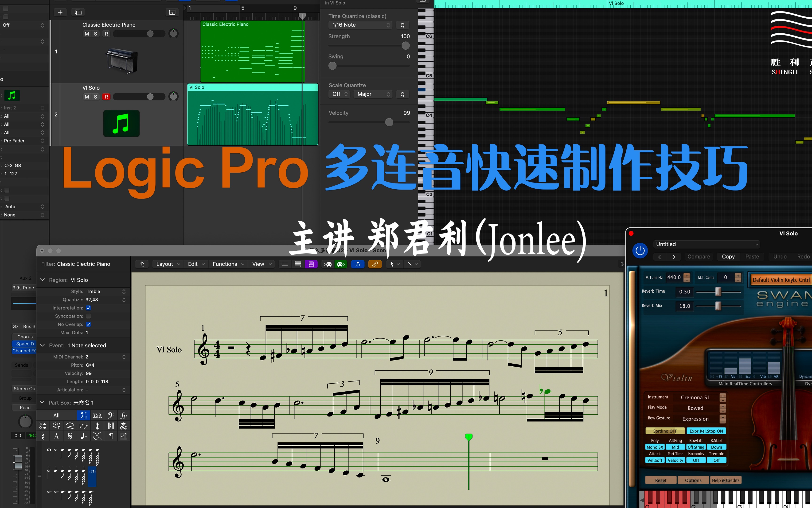The width and height of the screenshot is (812, 508).
Task: Click Copy in plugin header
Action: tap(728, 257)
